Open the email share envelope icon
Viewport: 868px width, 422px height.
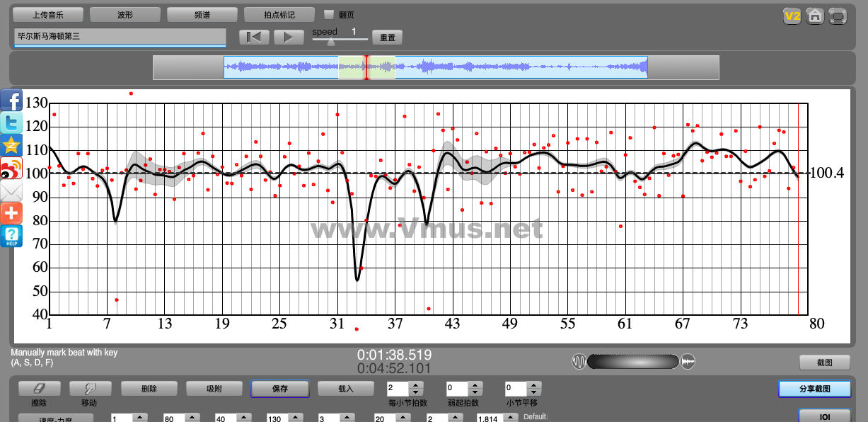[x=11, y=191]
